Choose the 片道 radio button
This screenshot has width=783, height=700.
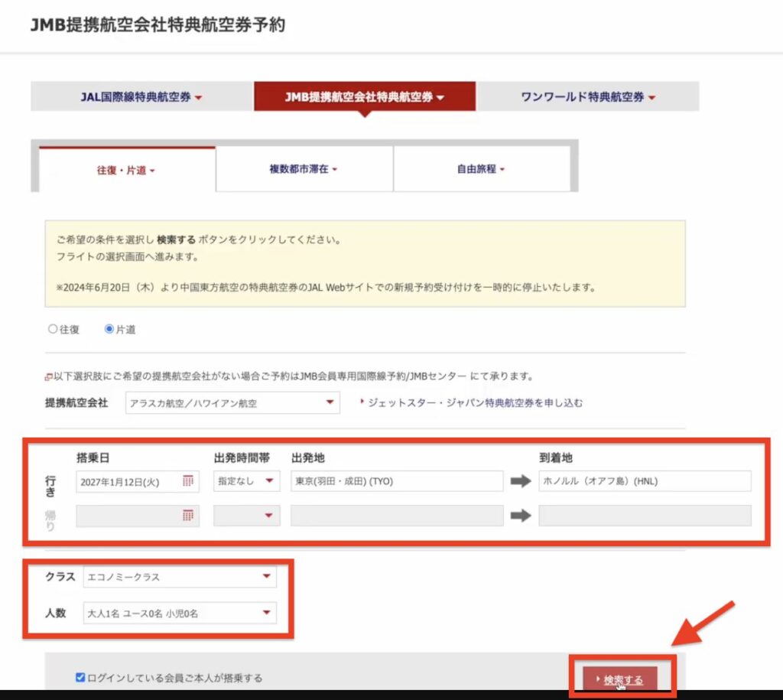coord(109,329)
